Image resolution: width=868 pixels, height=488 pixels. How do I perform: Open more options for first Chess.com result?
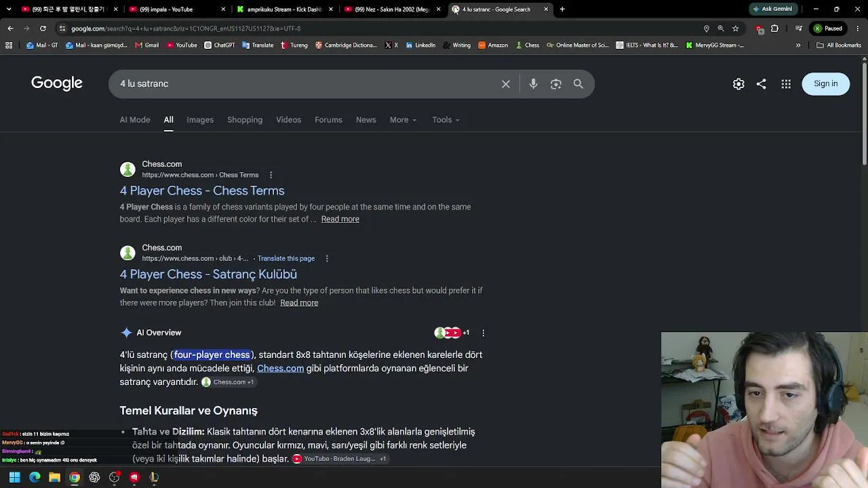(x=271, y=175)
